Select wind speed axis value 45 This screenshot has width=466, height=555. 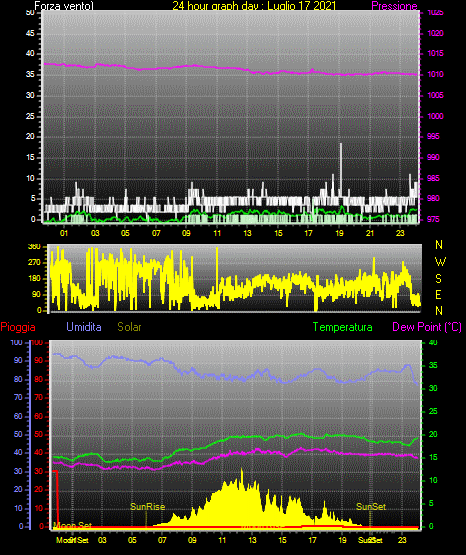[30, 33]
